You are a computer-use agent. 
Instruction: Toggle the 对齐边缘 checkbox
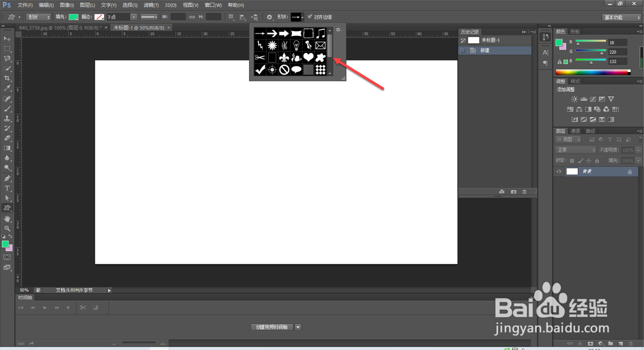pos(310,17)
